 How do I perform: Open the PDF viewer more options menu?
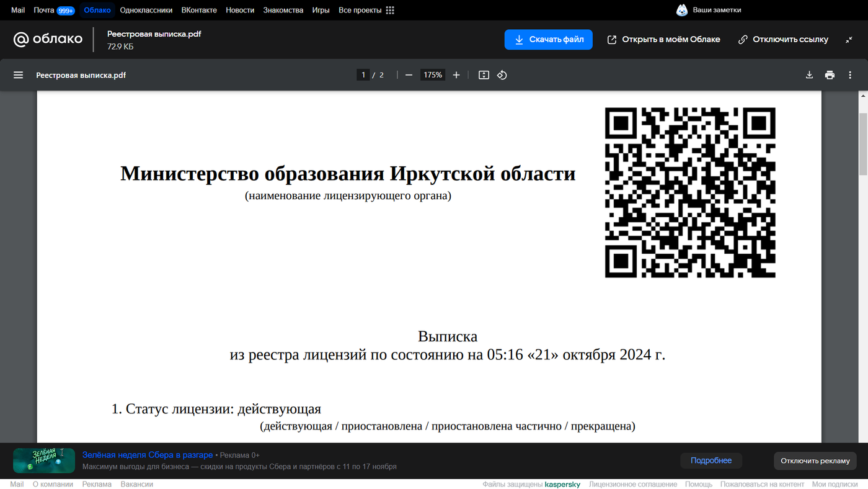(849, 75)
